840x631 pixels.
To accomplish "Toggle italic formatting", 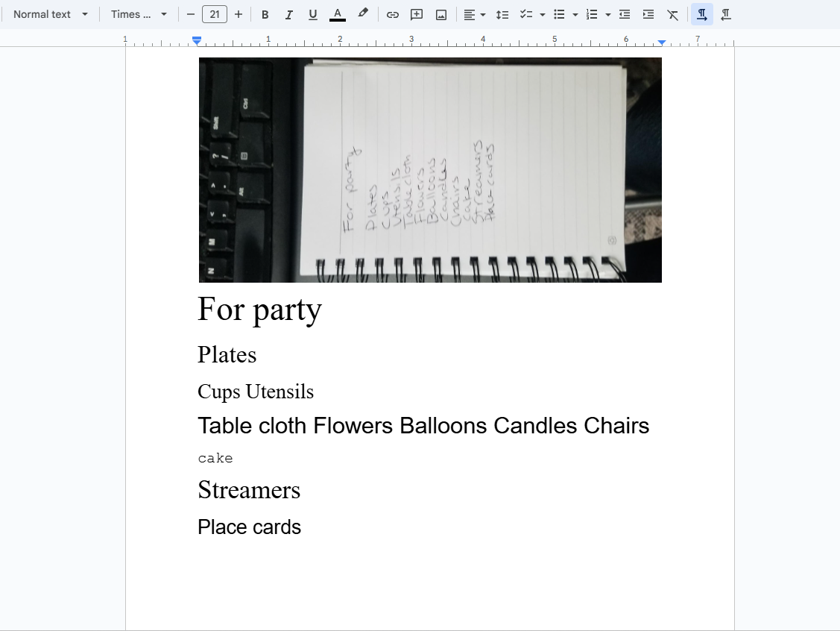I will 289,14.
